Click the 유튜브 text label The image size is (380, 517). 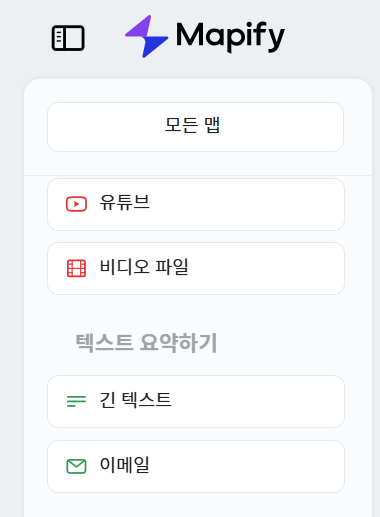point(125,202)
